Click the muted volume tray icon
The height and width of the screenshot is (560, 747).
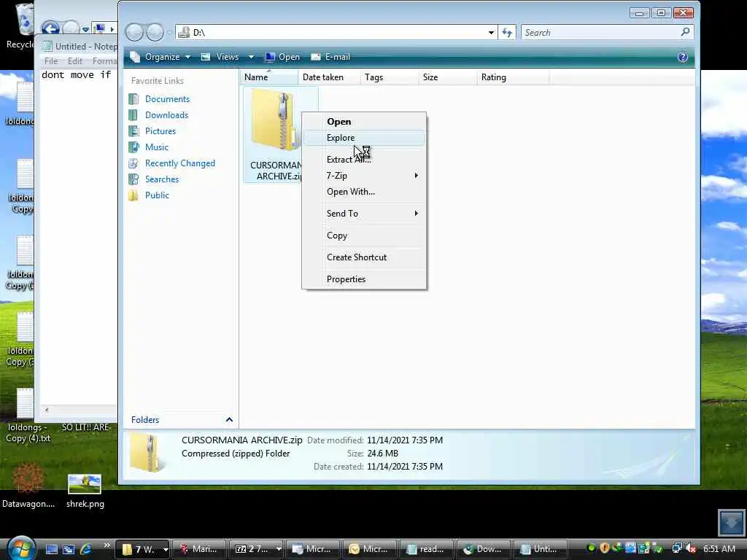click(691, 548)
